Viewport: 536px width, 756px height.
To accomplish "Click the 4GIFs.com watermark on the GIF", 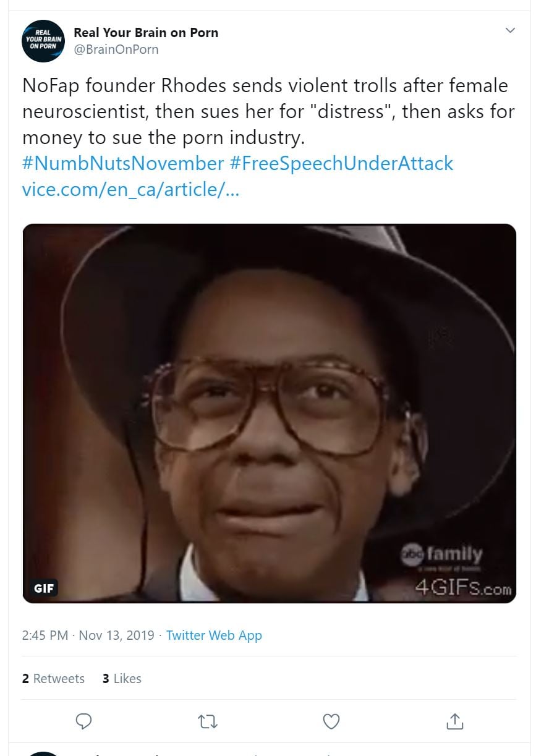I will [x=463, y=587].
